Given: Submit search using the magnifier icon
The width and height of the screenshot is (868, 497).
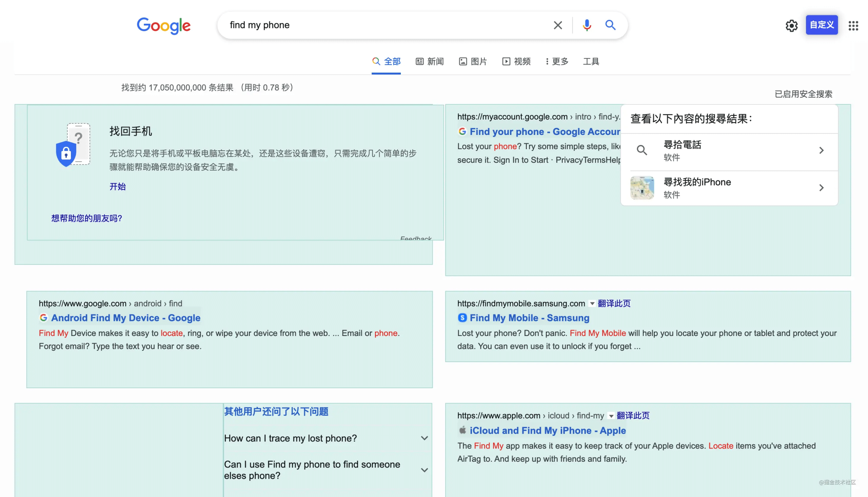Looking at the screenshot, I should pos(610,25).
